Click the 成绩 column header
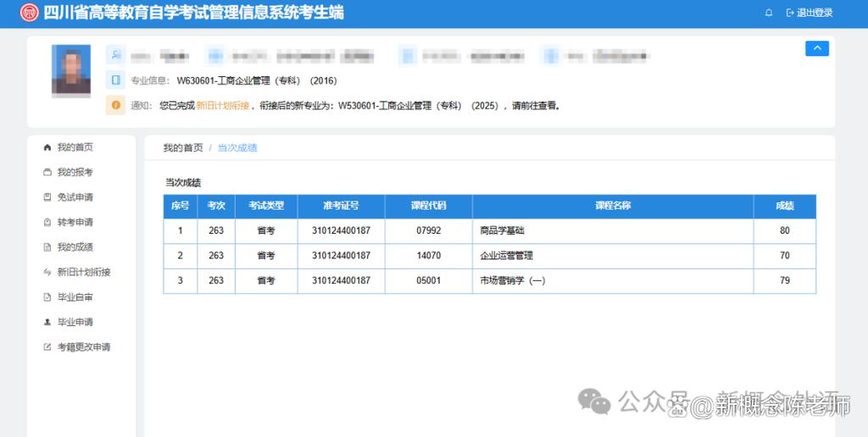 pyautogui.click(x=784, y=206)
